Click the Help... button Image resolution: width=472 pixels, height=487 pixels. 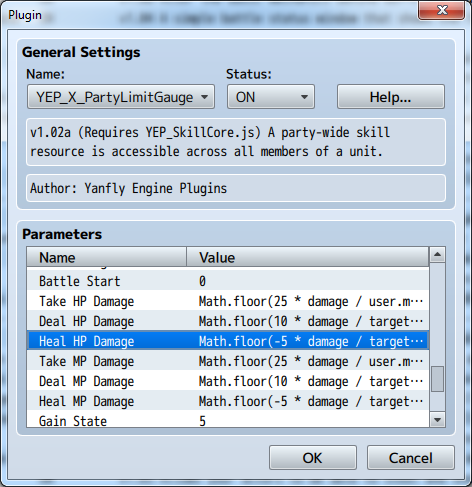(x=391, y=97)
